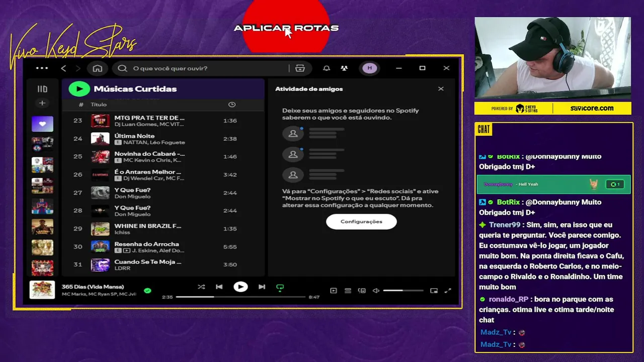The height and width of the screenshot is (362, 644).
Task: Seek on the song progress bar
Action: pos(240,297)
